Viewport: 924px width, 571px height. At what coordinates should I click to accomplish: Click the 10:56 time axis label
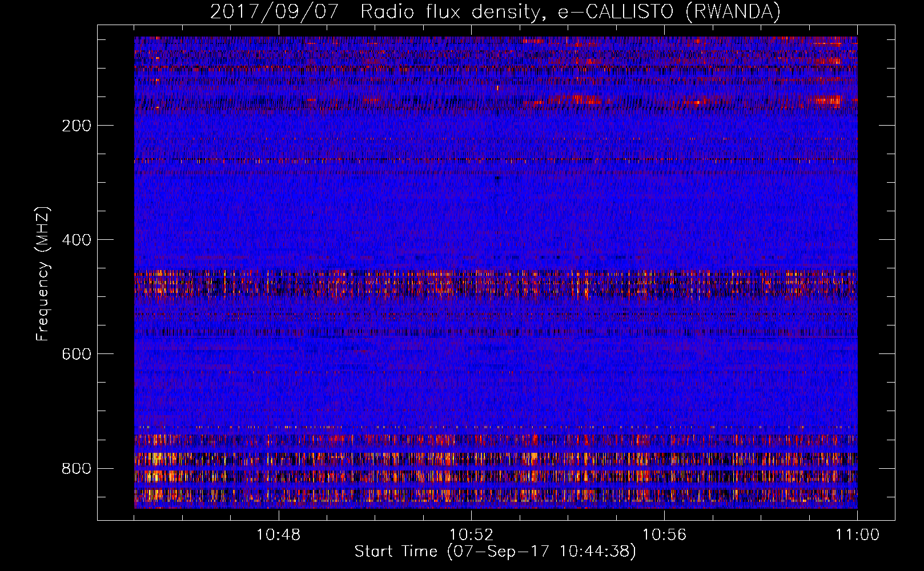[664, 534]
